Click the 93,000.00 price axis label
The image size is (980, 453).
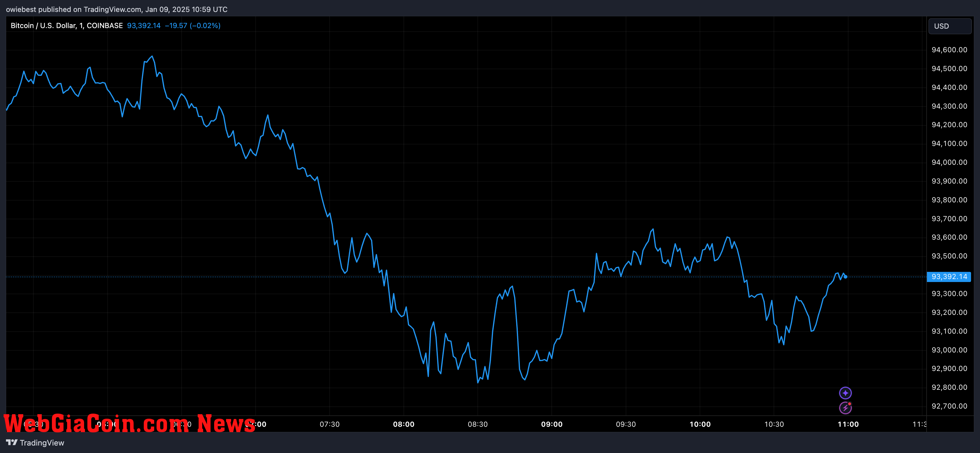[x=949, y=350]
